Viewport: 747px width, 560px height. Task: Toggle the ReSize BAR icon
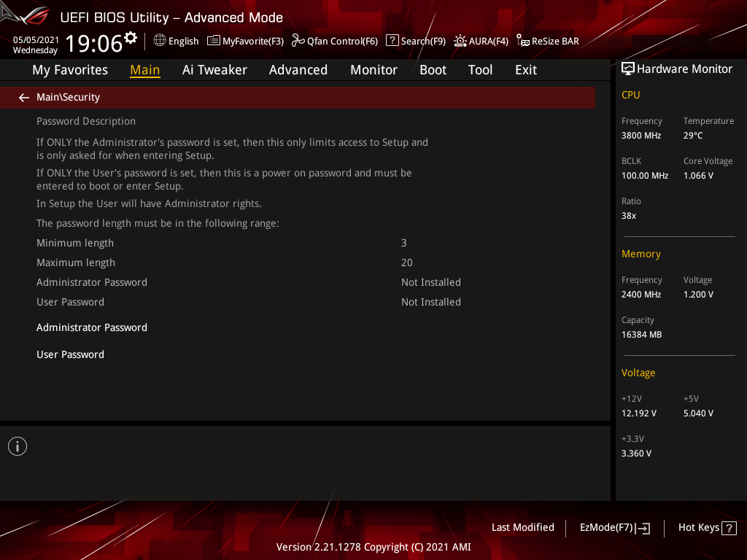point(522,41)
